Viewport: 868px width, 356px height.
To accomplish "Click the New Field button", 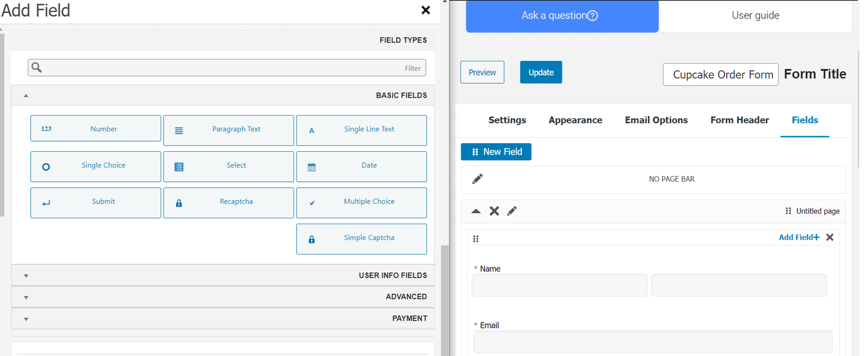I will click(496, 152).
